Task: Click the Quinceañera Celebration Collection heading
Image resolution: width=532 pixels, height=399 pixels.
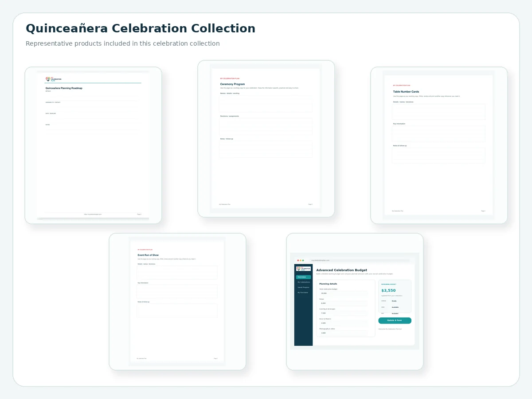Action: click(141, 28)
